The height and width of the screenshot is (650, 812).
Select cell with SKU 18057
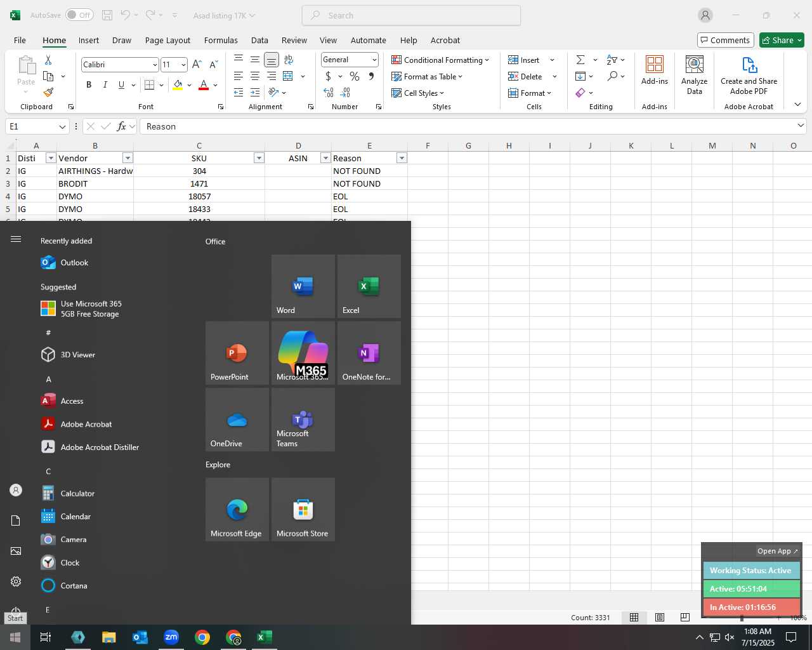pyautogui.click(x=199, y=196)
